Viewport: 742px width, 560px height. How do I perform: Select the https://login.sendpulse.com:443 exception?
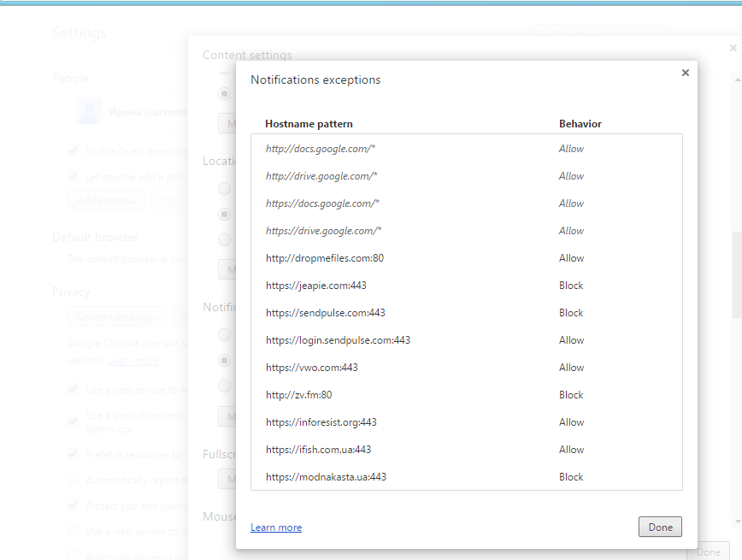tap(338, 340)
